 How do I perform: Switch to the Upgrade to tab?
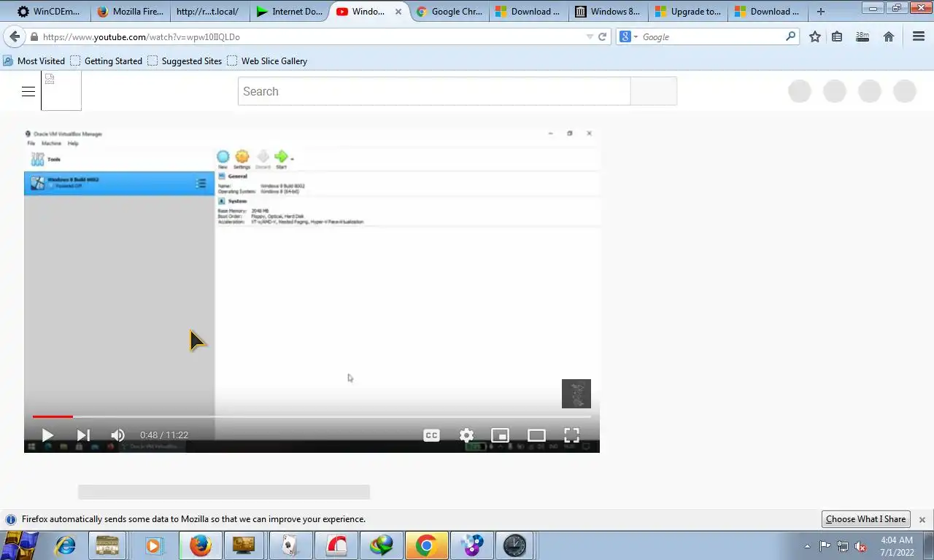point(687,12)
